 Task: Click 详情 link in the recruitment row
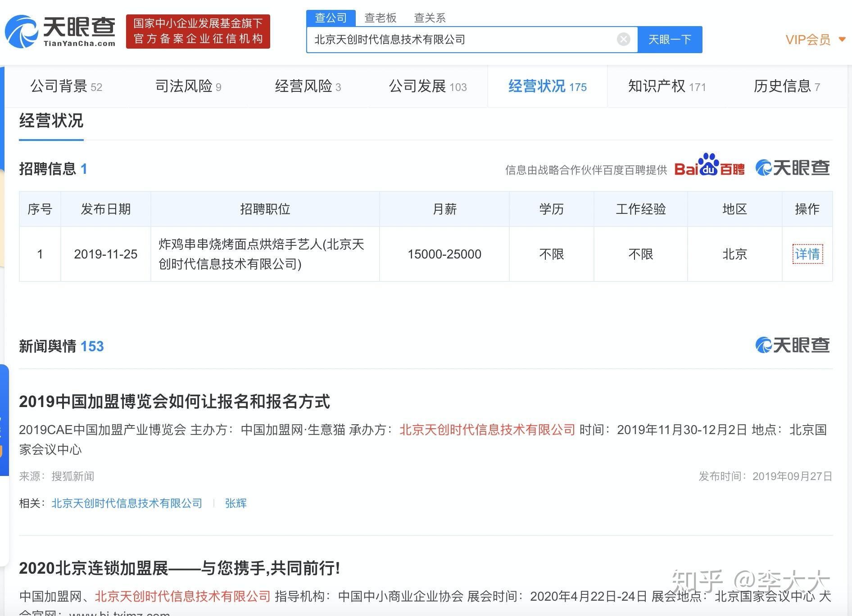pyautogui.click(x=807, y=254)
